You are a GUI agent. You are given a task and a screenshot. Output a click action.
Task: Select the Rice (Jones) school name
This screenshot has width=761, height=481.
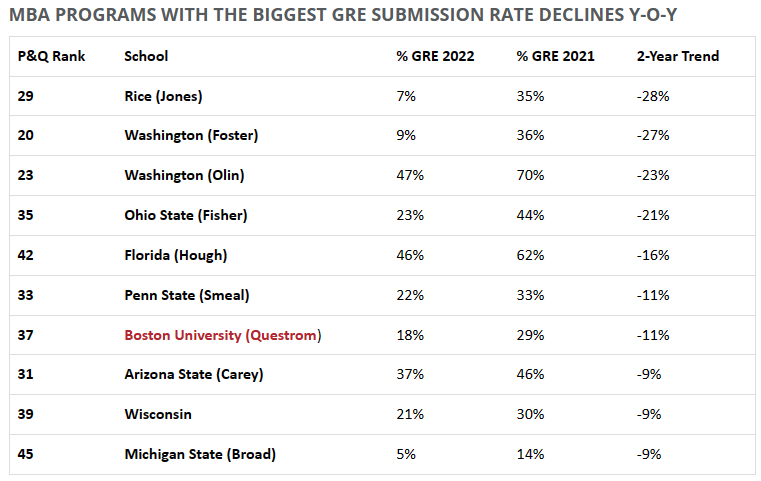tap(163, 96)
